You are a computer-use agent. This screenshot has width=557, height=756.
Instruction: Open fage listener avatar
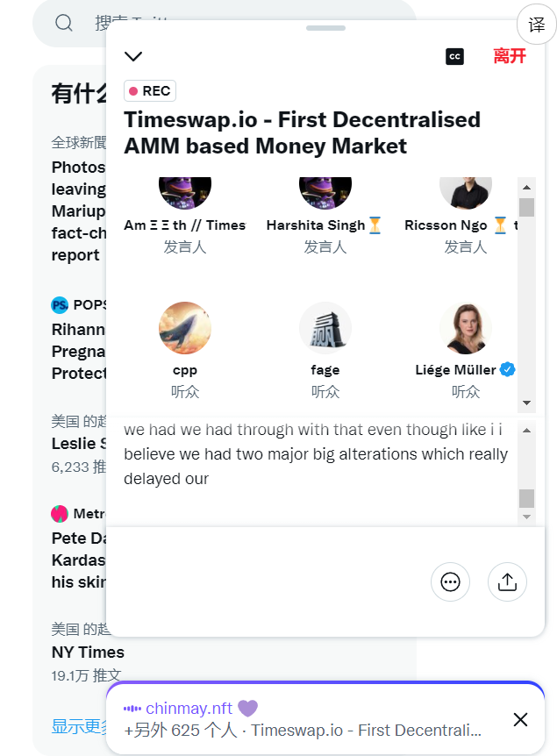point(325,328)
